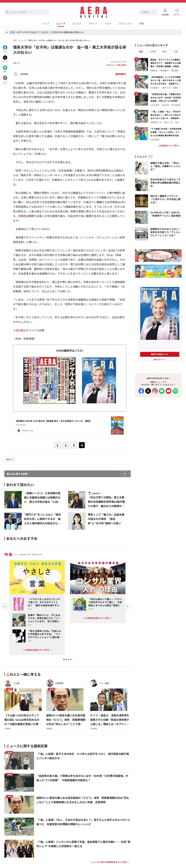Click previous arrow on feature carousel
The width and height of the screenshot is (186, 868).
[5, 606]
